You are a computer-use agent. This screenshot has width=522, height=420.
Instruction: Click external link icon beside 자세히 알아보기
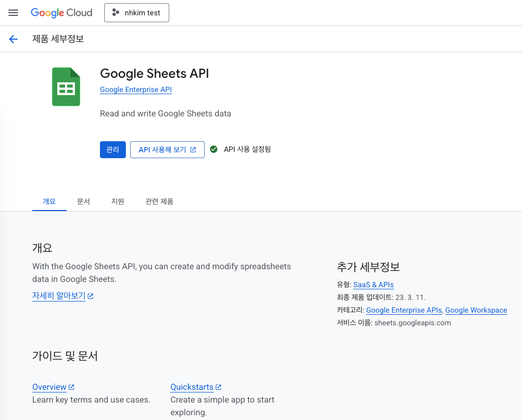click(90, 296)
